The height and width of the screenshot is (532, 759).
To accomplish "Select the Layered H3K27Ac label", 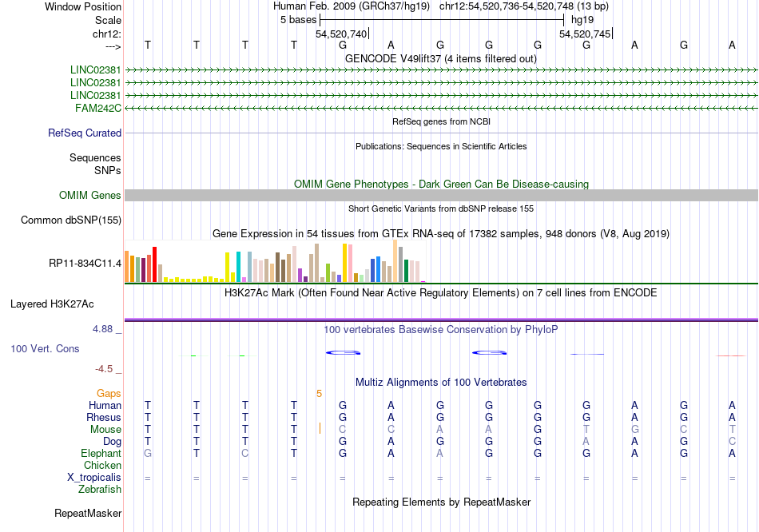I will [x=52, y=304].
